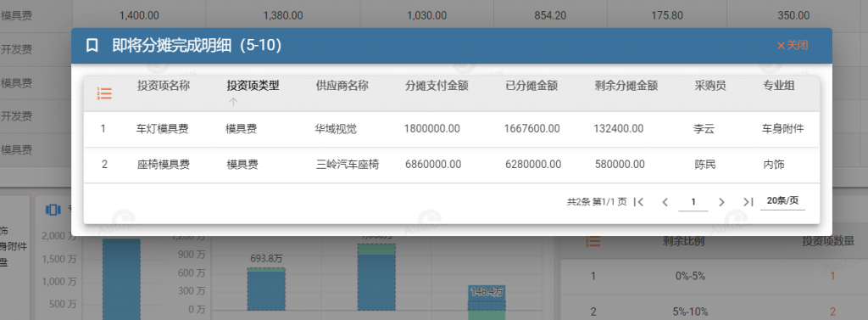Click supplier 三岭汽车座椅 cell
The image size is (868, 320).
(348, 165)
